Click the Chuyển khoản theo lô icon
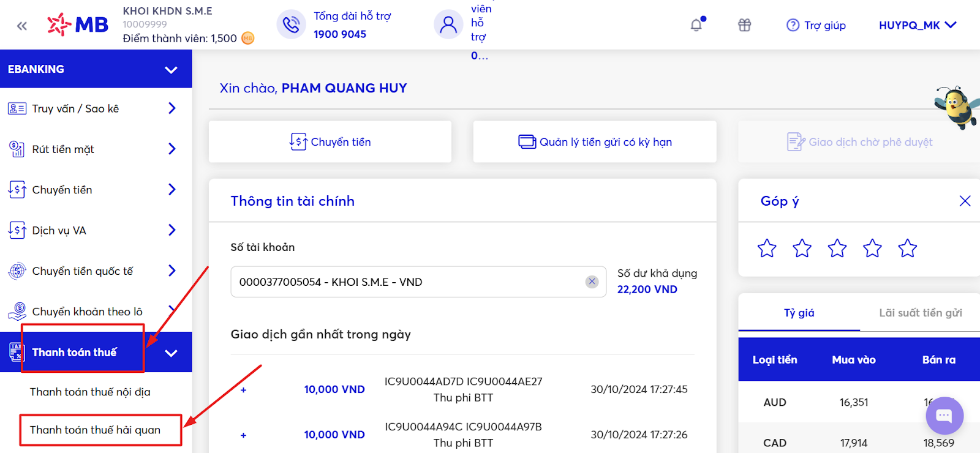Screen dimensions: 980x453 click(x=17, y=311)
